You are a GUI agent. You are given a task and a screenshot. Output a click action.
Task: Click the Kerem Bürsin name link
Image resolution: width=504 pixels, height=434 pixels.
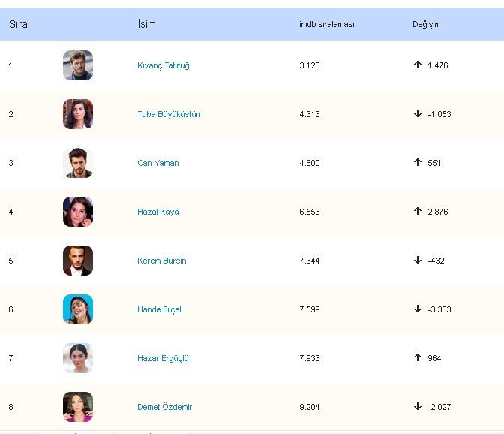[162, 261]
